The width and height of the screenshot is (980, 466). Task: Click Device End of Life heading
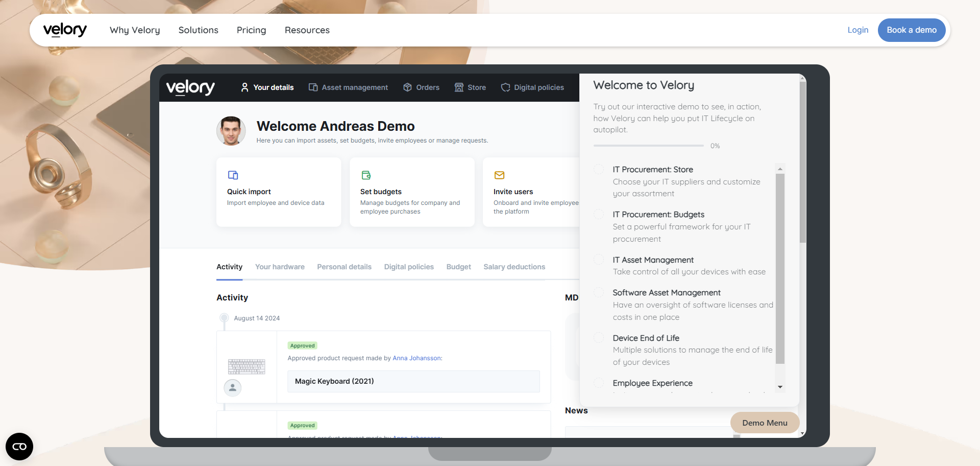pyautogui.click(x=646, y=338)
